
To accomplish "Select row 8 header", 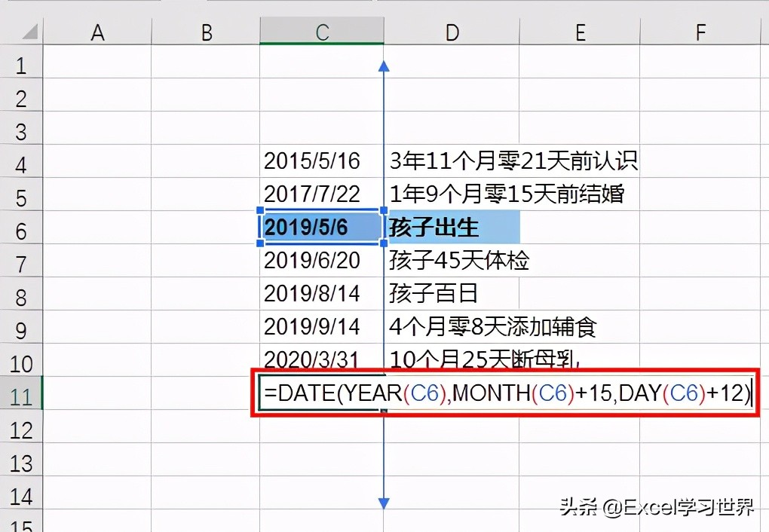I will pos(21,294).
